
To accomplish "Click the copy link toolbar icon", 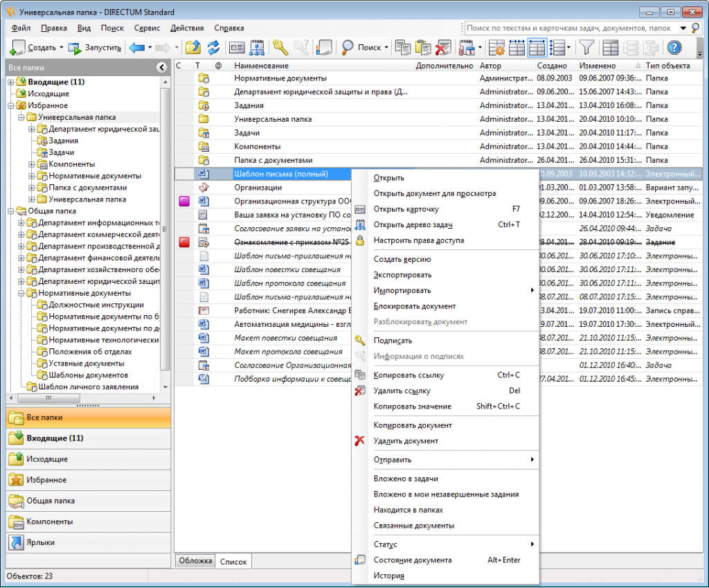I will [x=402, y=48].
